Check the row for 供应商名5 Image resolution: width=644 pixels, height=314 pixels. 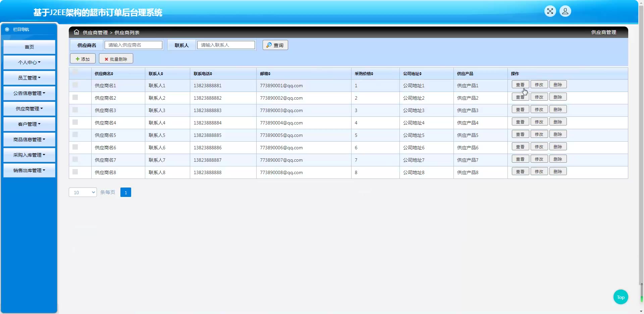coord(75,135)
